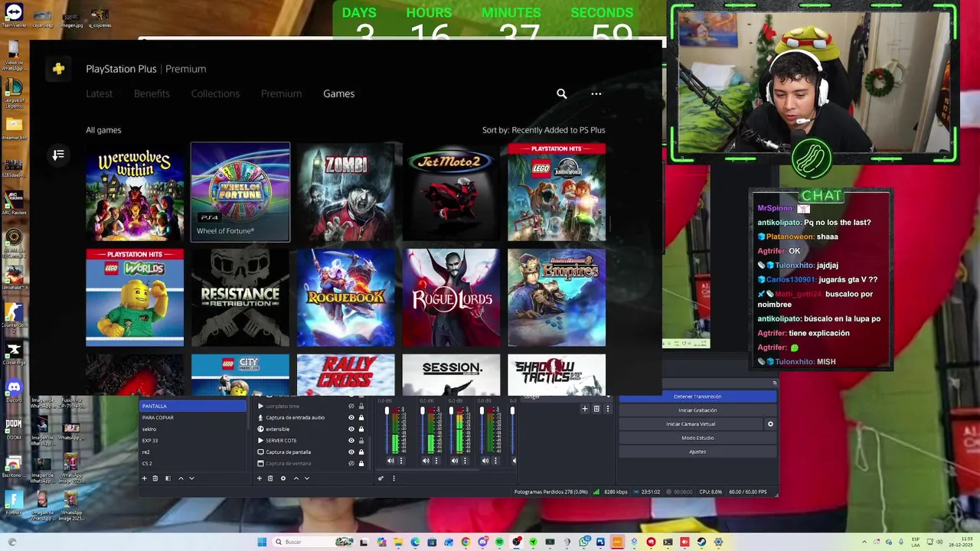Open the three-dot more options menu

point(596,93)
